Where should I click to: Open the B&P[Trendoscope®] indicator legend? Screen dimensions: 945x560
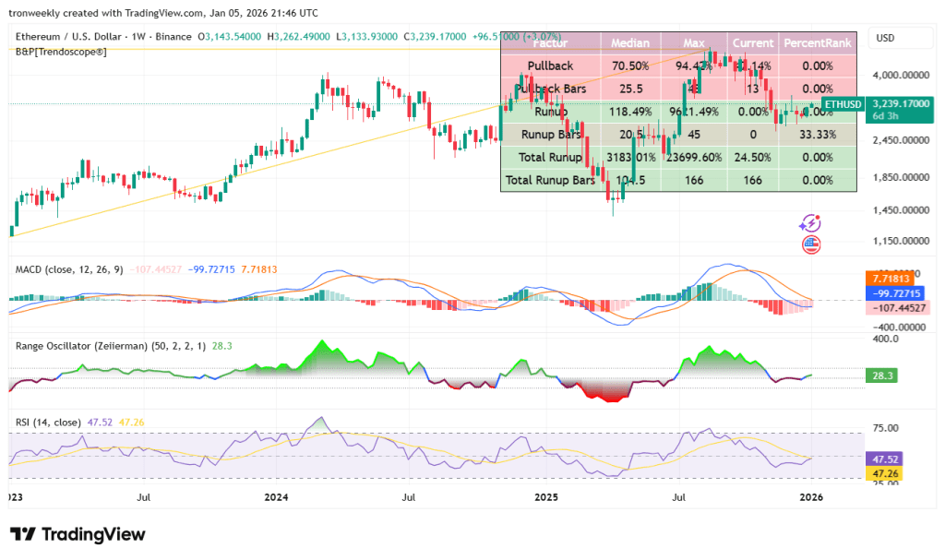pyautogui.click(x=61, y=52)
